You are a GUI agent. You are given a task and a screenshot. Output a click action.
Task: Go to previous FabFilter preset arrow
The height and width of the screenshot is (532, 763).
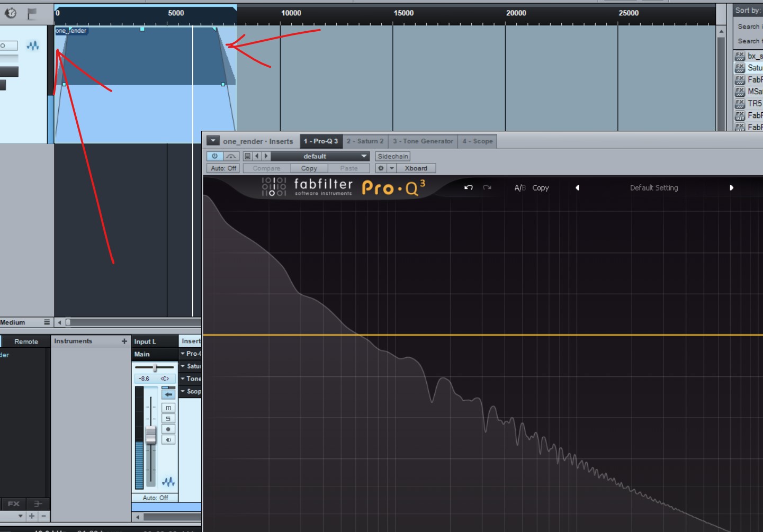578,188
